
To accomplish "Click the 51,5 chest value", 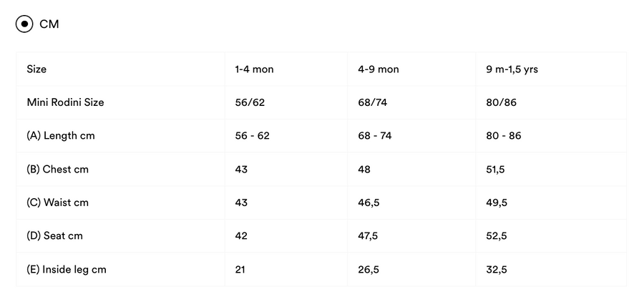I will tap(495, 170).
